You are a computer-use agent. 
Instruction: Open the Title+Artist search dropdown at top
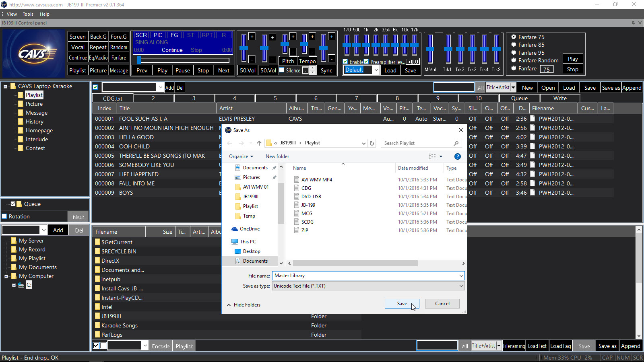click(513, 88)
